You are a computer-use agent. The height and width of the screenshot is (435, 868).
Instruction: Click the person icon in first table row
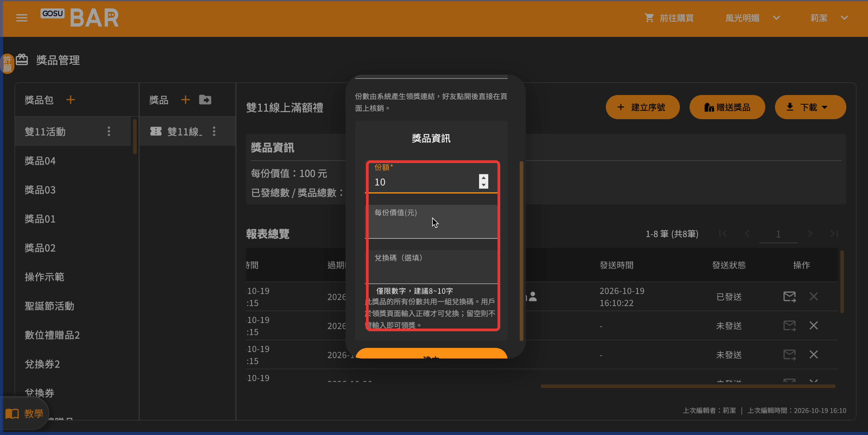coord(533,297)
